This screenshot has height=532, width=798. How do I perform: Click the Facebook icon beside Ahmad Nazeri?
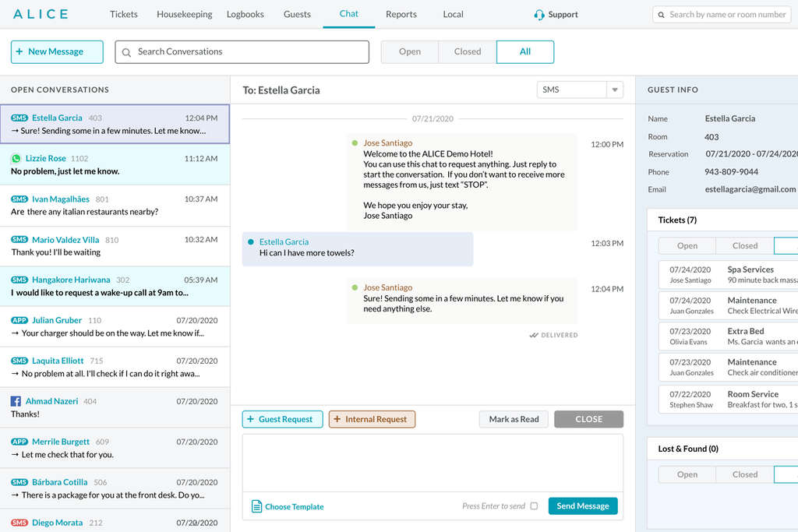(x=16, y=401)
